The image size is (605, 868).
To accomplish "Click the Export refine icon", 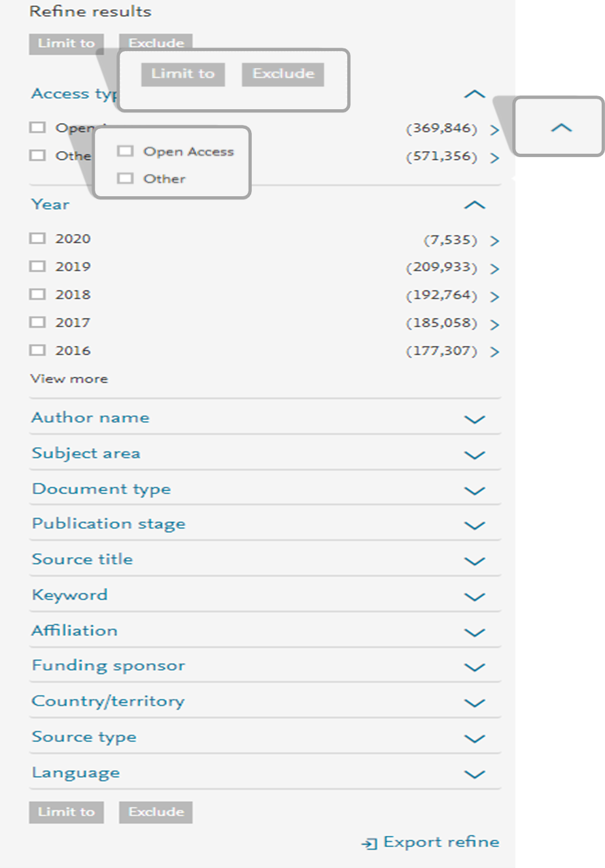I will [370, 843].
